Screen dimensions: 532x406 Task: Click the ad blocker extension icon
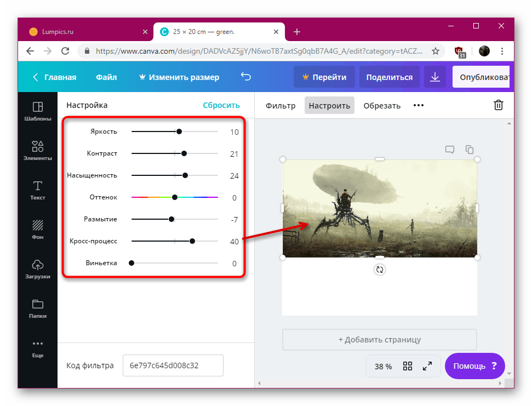pyautogui.click(x=460, y=52)
